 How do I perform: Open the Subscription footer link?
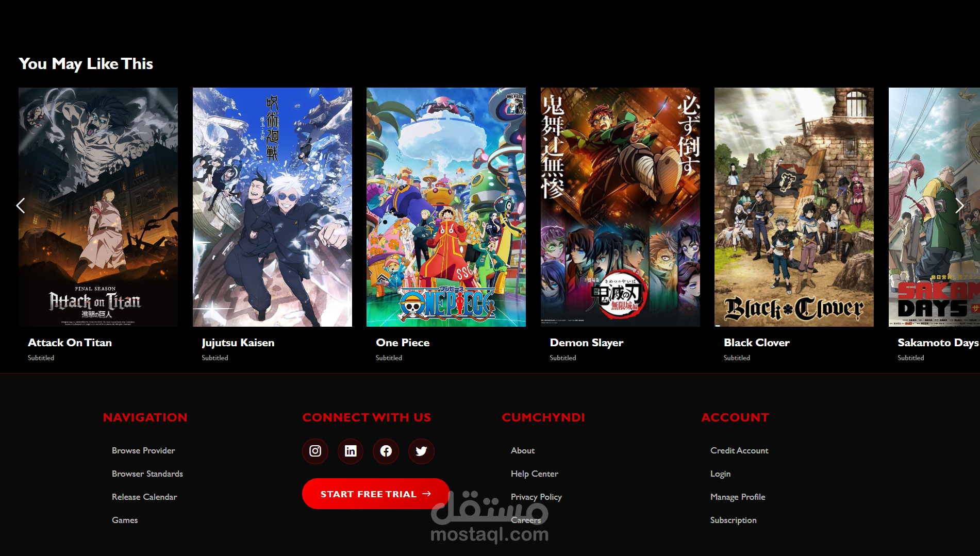tap(733, 520)
